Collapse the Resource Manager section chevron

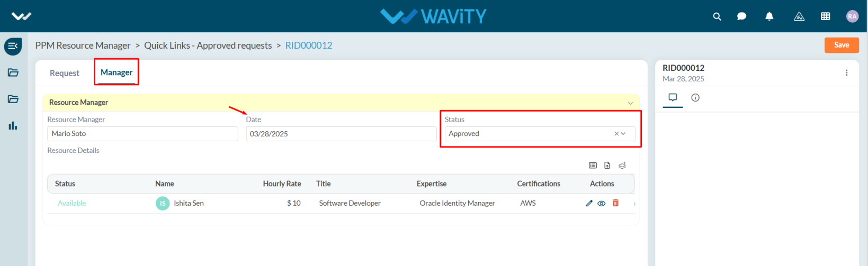click(630, 103)
